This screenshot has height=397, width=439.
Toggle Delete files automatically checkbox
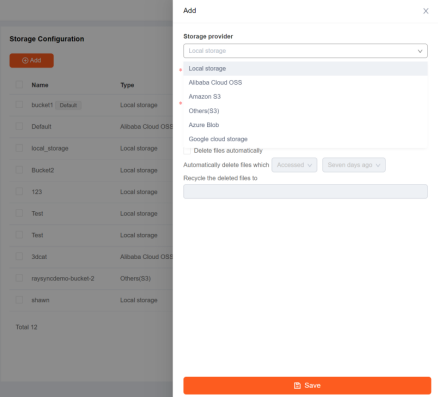coord(187,151)
